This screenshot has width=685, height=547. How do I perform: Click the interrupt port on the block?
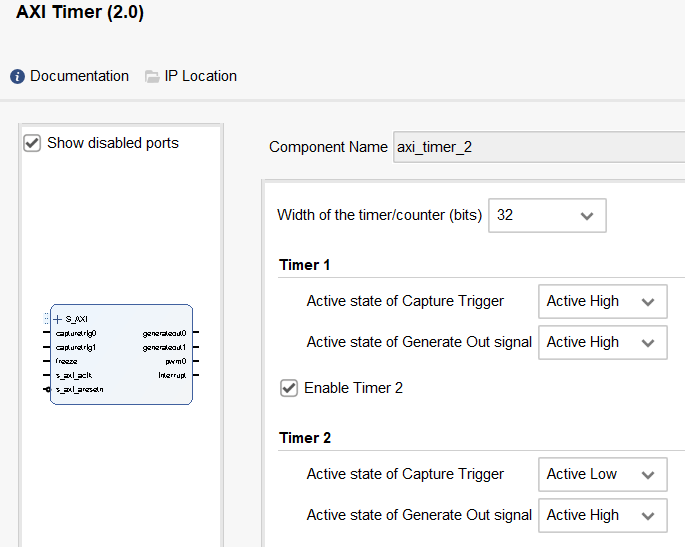click(x=171, y=375)
